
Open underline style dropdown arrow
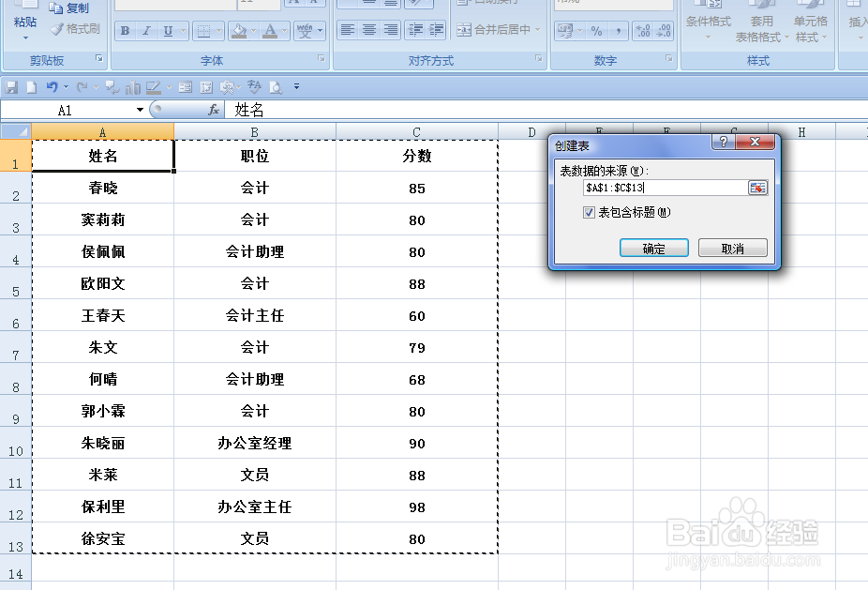[x=183, y=30]
